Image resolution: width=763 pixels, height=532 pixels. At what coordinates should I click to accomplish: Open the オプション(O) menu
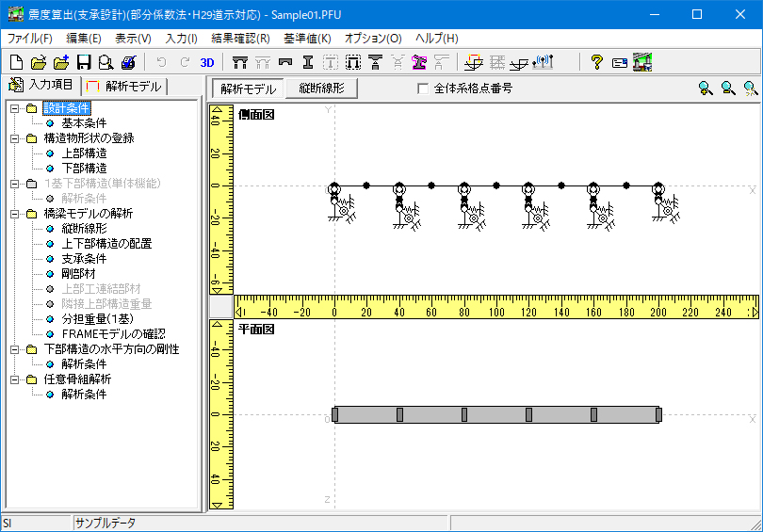tap(373, 39)
